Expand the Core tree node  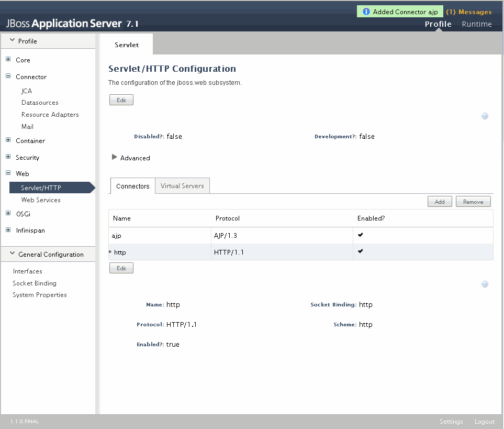(x=8, y=59)
